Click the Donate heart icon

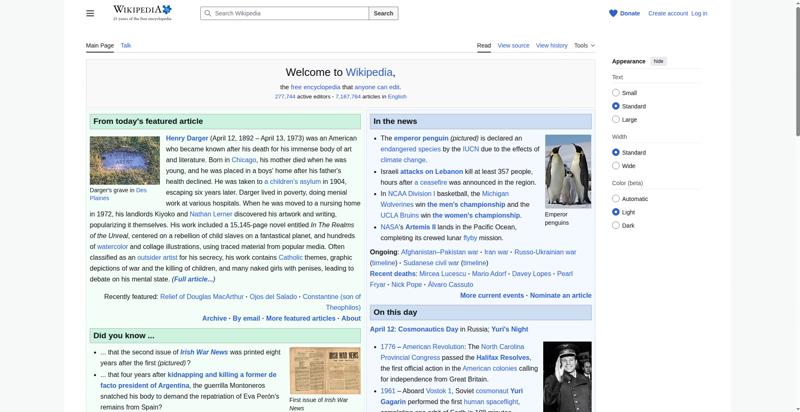point(613,13)
